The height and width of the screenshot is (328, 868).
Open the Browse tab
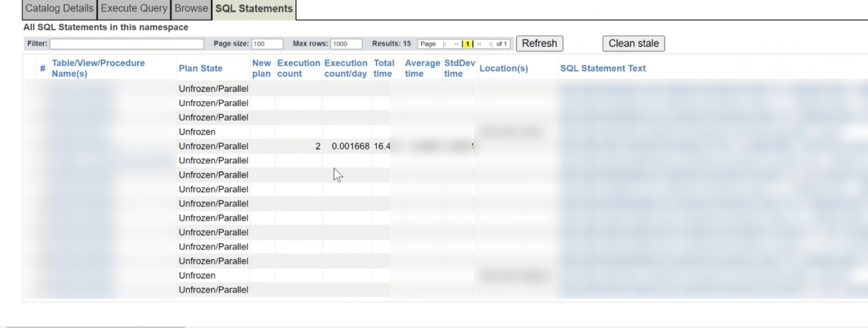[x=191, y=10]
